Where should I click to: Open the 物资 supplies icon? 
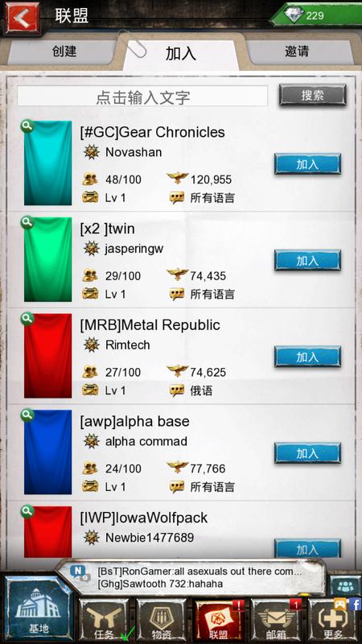coord(161,620)
